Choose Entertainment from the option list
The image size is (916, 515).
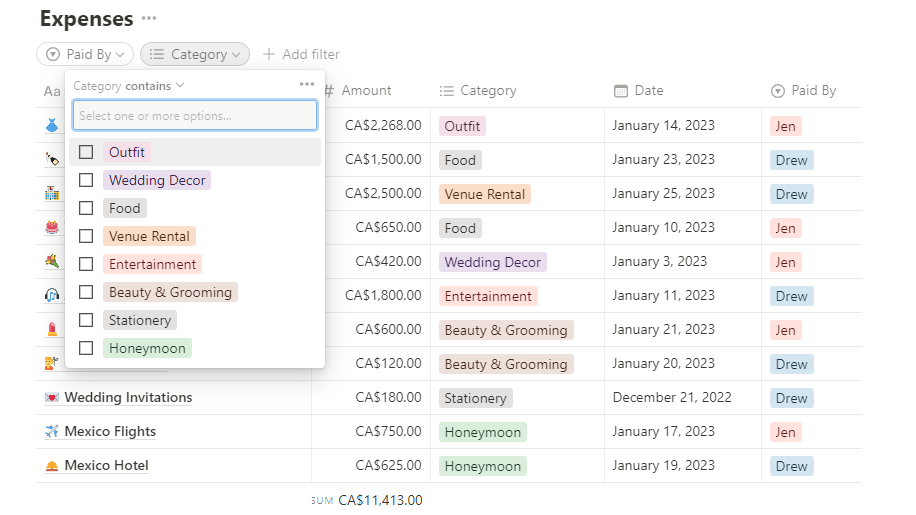click(152, 264)
